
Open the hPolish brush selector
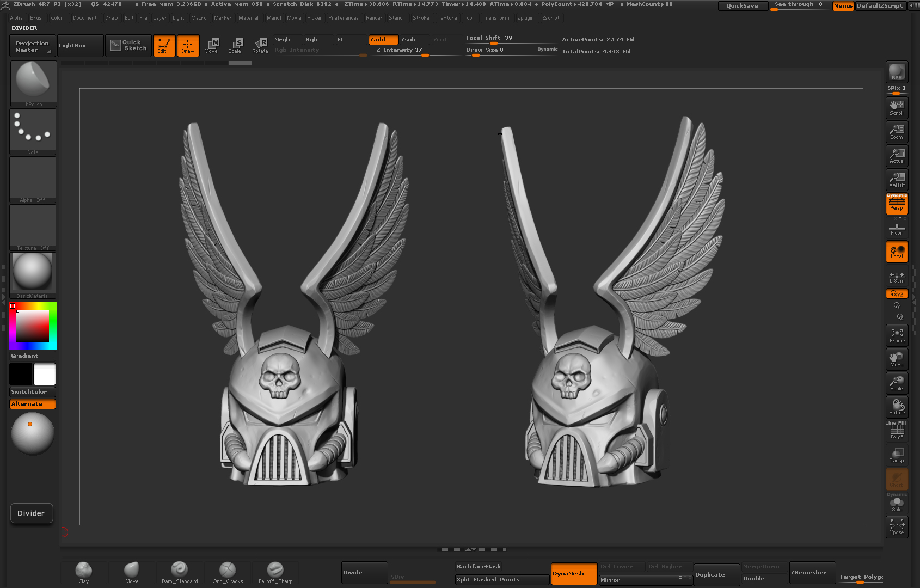point(33,83)
